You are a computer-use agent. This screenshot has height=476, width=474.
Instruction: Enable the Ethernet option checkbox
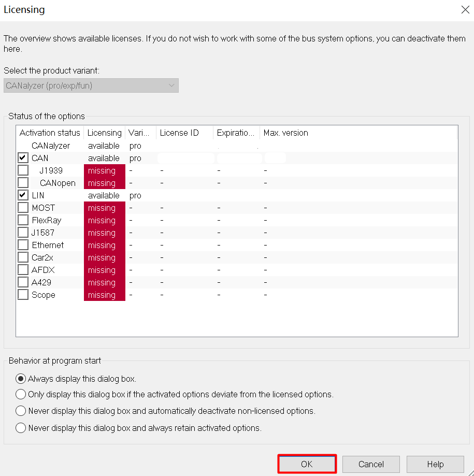[x=23, y=245]
